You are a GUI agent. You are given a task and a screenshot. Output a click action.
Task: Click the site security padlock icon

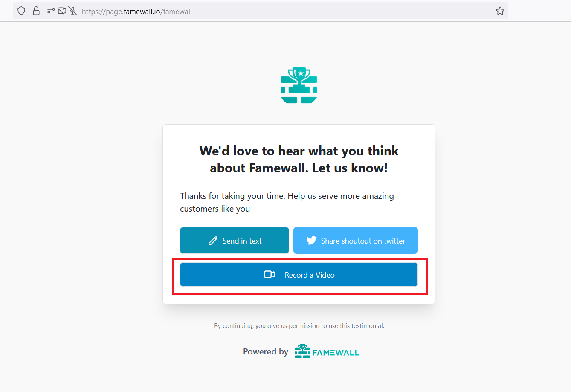(x=36, y=11)
